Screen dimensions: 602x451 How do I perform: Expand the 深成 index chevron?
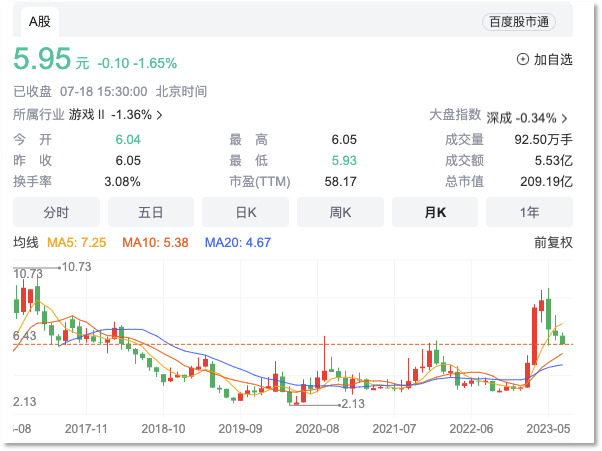tap(566, 118)
